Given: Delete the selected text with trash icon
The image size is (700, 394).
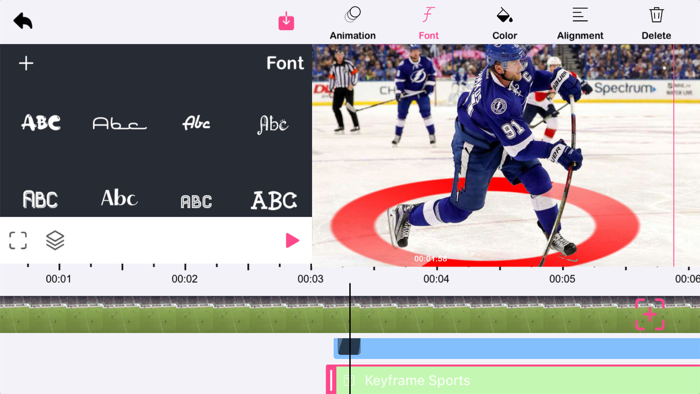Looking at the screenshot, I should (656, 23).
